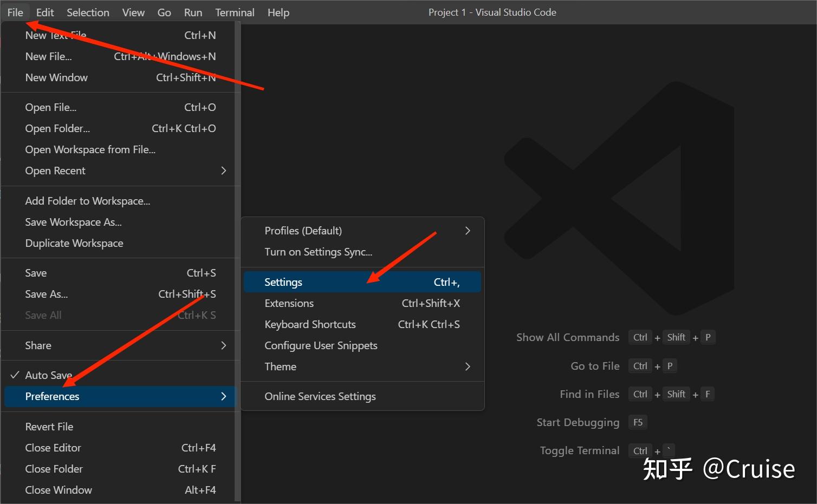Select Revert File
Image resolution: width=817 pixels, height=504 pixels.
[49, 426]
